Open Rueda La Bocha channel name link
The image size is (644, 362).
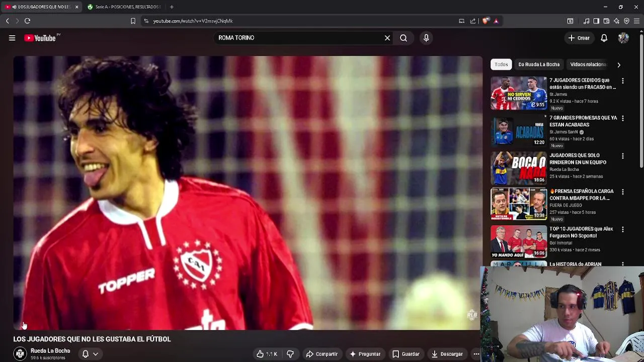click(x=50, y=351)
